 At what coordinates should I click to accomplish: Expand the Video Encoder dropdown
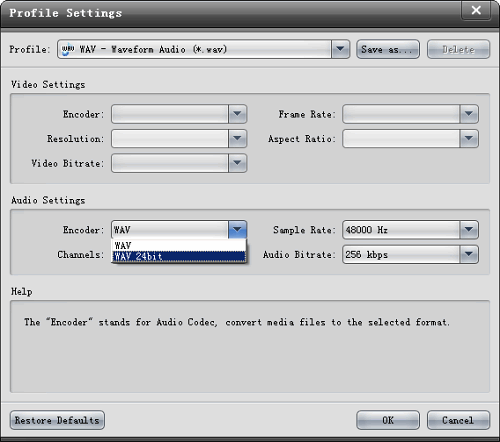coord(237,114)
